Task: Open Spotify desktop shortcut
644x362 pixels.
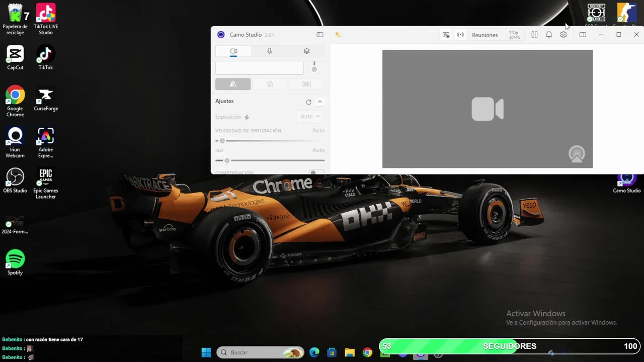Action: [15, 262]
